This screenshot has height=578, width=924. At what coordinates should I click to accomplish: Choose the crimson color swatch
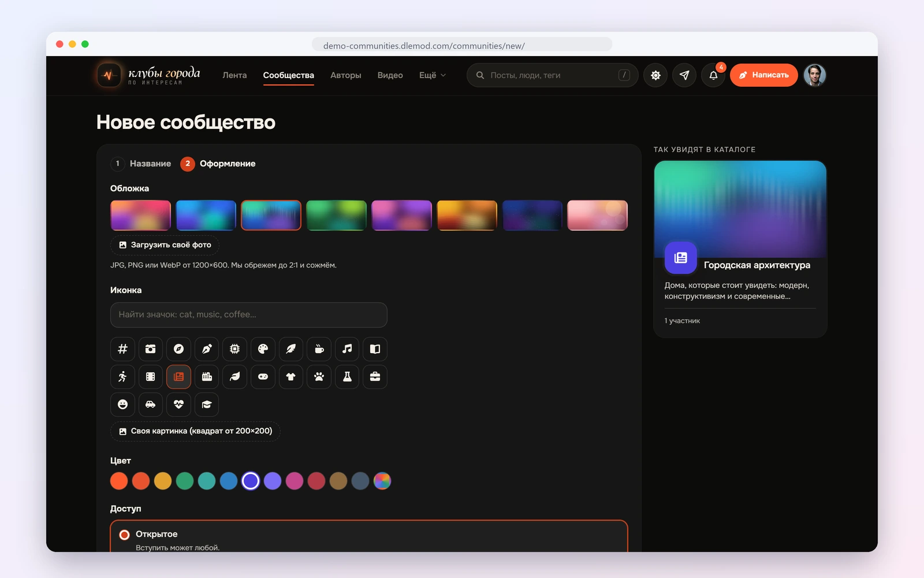(x=316, y=481)
